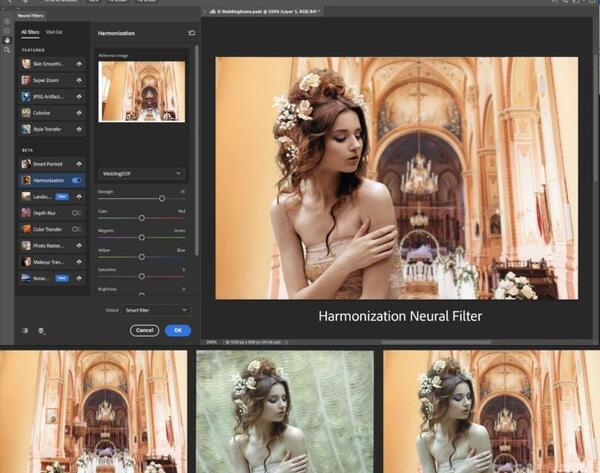Turn off the Harmonization filter toggle

[77, 180]
